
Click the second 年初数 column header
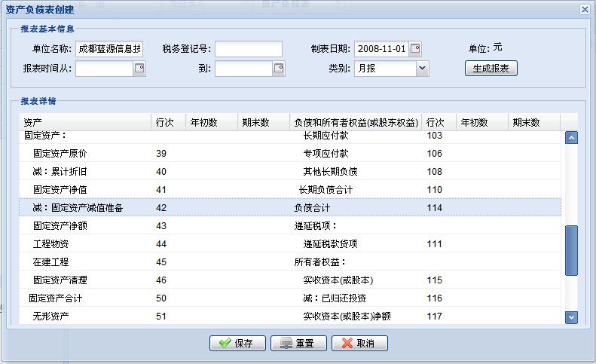coord(482,123)
